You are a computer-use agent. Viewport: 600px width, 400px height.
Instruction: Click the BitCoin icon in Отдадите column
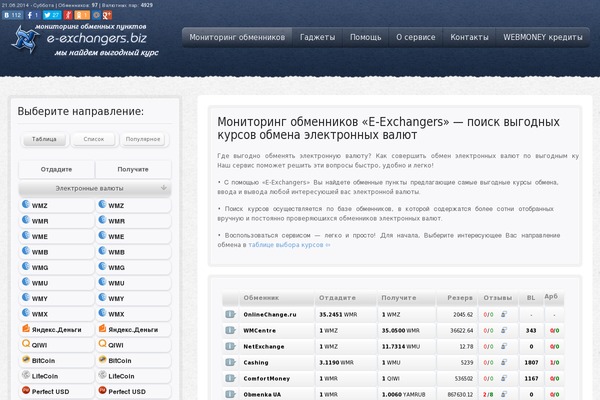[26, 359]
